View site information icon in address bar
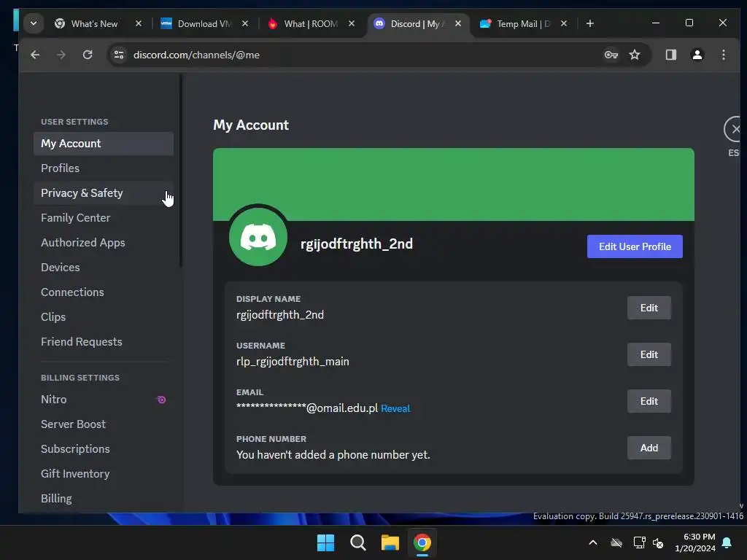The width and height of the screenshot is (747, 560). coord(119,55)
